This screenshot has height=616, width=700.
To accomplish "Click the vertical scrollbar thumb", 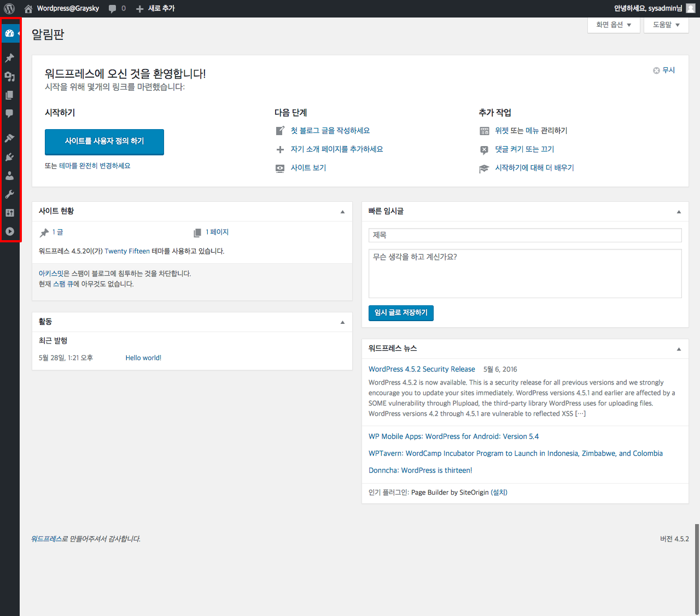I will click(x=697, y=569).
